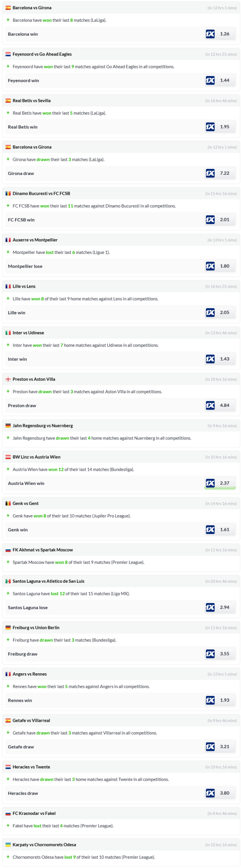Click the 1X logo in Feyenoord win row

click(x=210, y=80)
